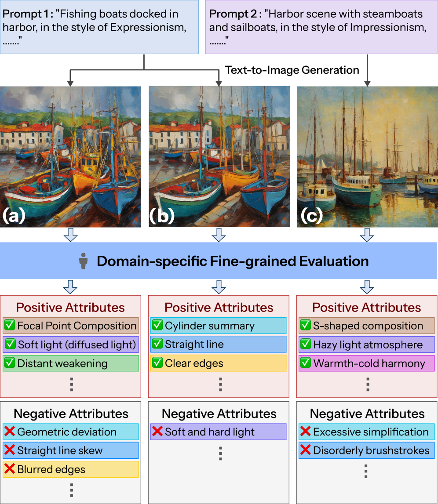Click vertical ellipsis under middle Positive Attributes list
Viewport: 438px width, 504px height.
[x=220, y=384]
